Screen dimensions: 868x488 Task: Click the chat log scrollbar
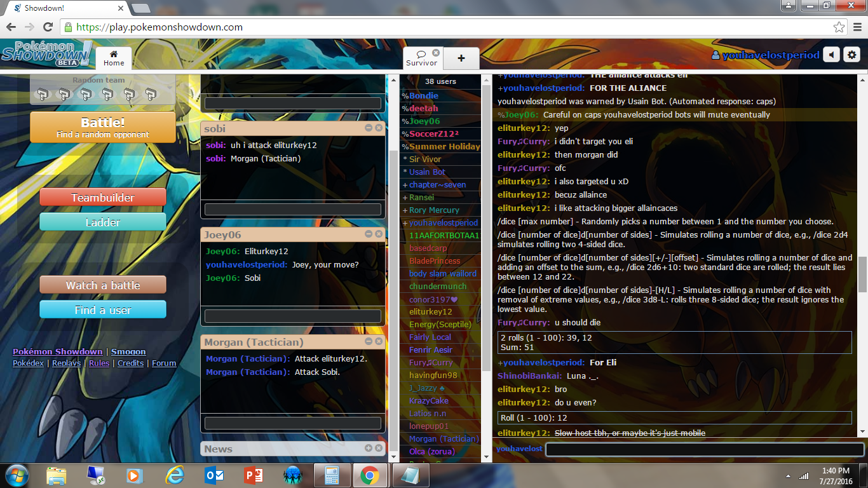click(862, 273)
